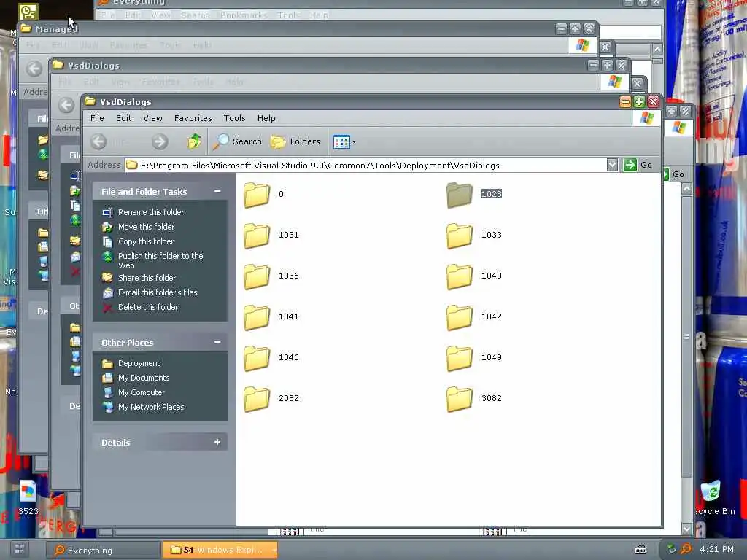
Task: Select folder 2052
Action: pyautogui.click(x=257, y=399)
